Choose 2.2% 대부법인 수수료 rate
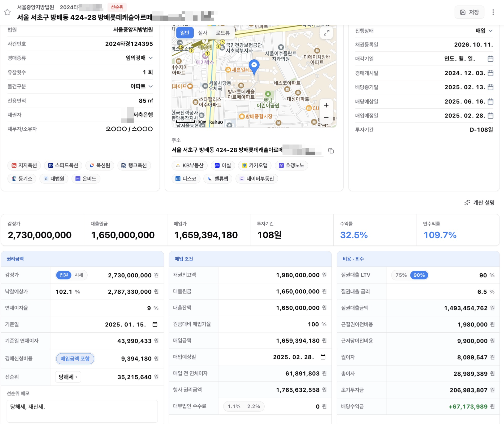The width and height of the screenshot is (504, 424). [254, 406]
